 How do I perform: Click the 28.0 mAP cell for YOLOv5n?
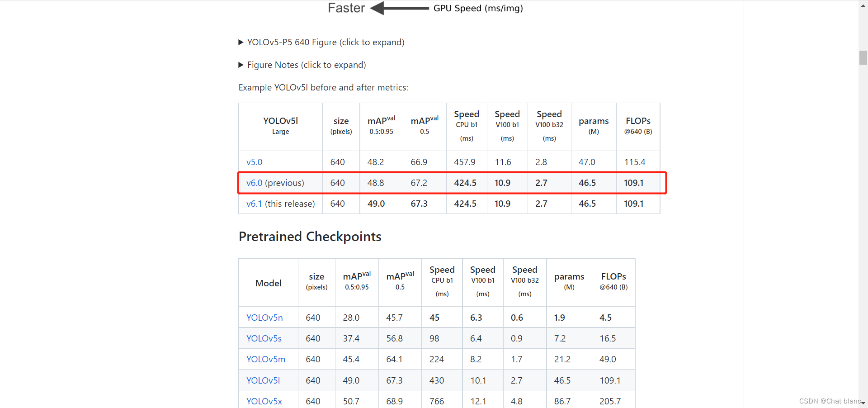(357, 318)
